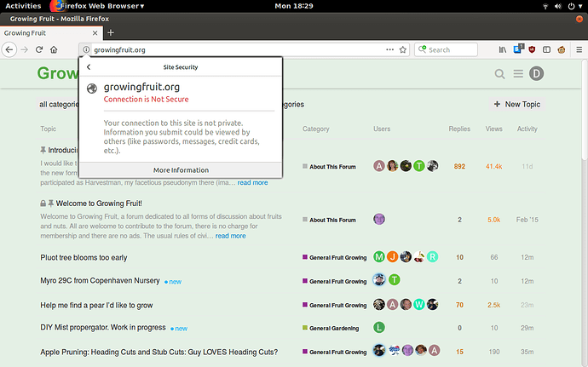Bookmark this page with the star icon
Image resolution: width=588 pixels, height=367 pixels.
[403, 49]
